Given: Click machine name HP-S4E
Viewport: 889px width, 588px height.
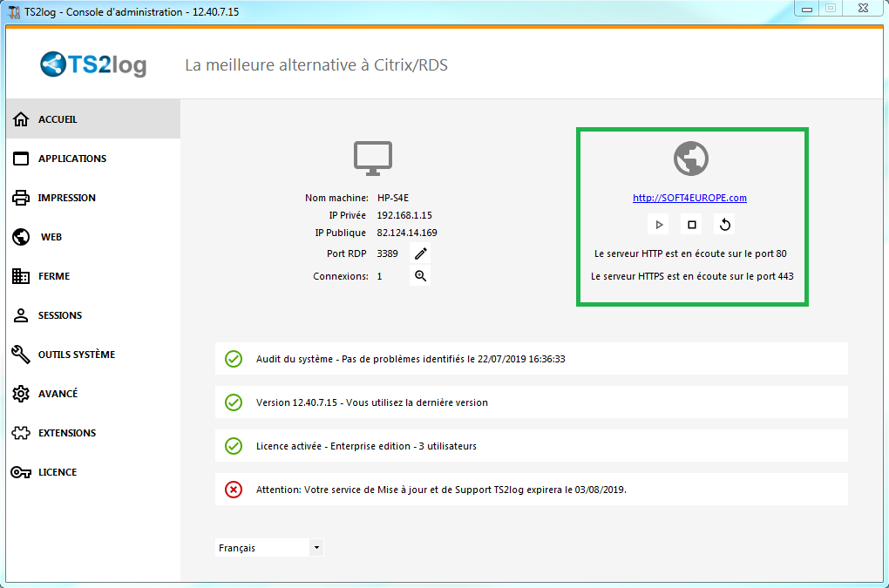Looking at the screenshot, I should [x=393, y=198].
